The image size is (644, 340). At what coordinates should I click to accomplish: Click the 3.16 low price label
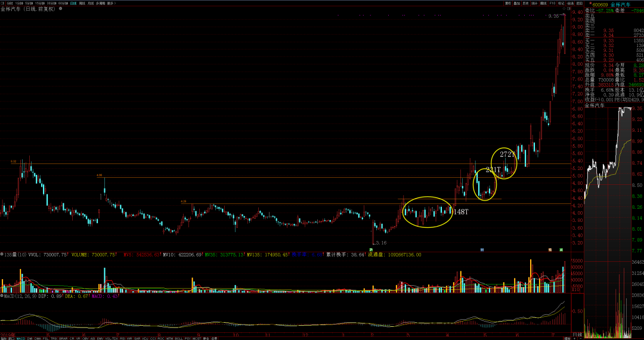coord(380,243)
